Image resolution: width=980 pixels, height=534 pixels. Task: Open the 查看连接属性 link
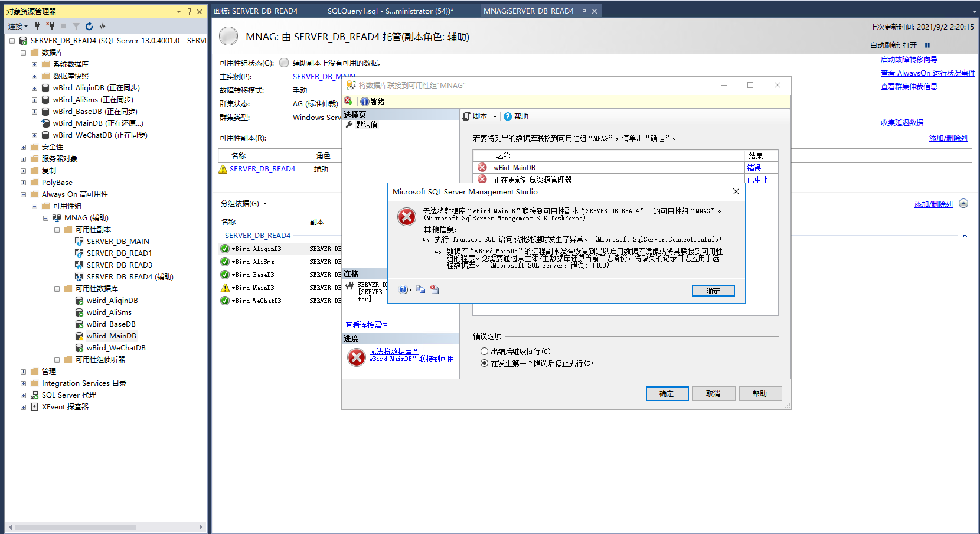[x=367, y=325]
